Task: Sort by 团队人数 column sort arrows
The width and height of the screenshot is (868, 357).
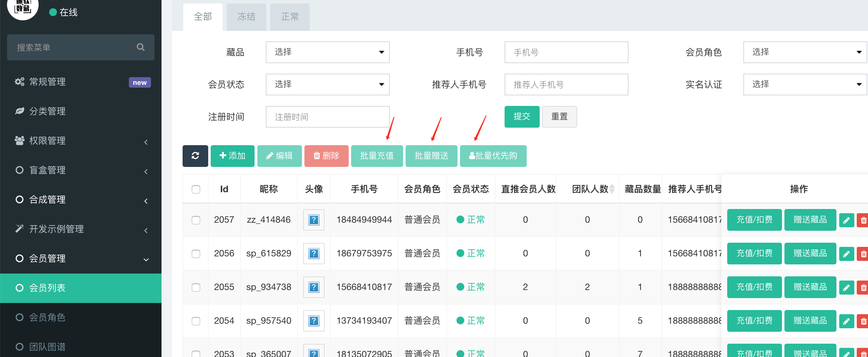Action: (x=612, y=189)
